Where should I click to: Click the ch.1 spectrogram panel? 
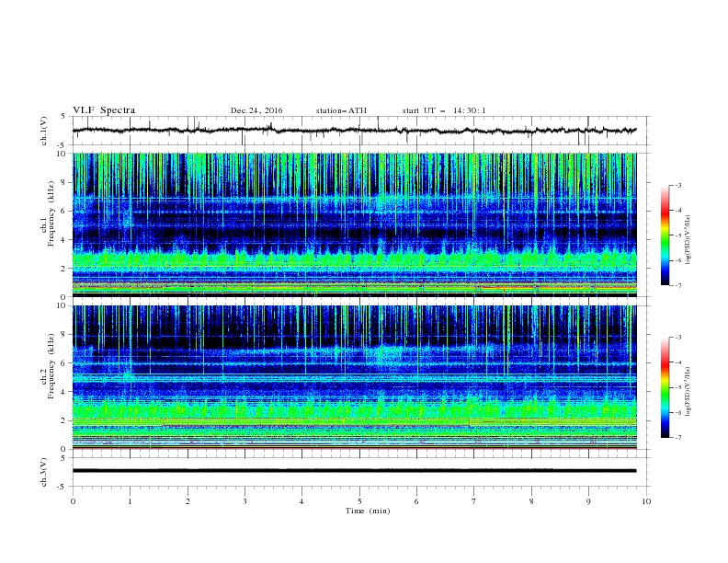point(355,224)
